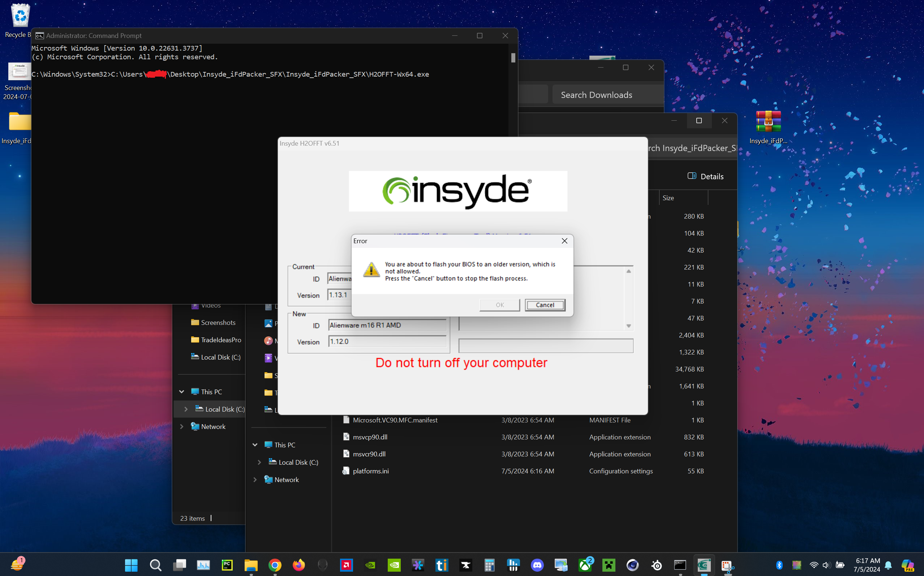924x576 pixels.
Task: Click Cancel in the Error dialog
Action: point(545,305)
